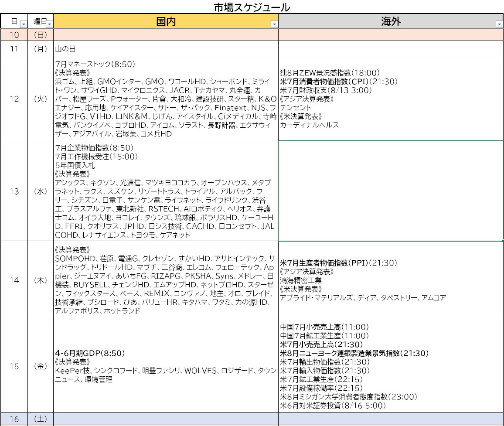Select the date cell 16
504x426 pixels.
click(x=14, y=419)
